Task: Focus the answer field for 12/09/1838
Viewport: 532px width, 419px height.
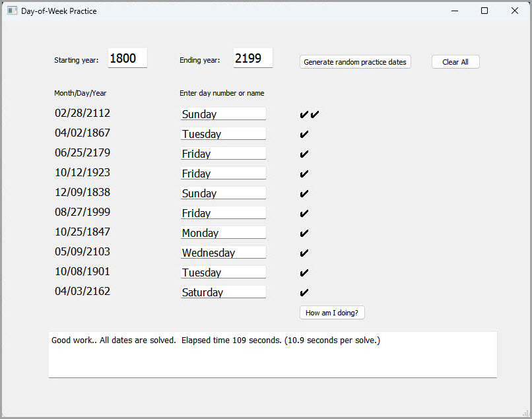Action: [x=223, y=193]
